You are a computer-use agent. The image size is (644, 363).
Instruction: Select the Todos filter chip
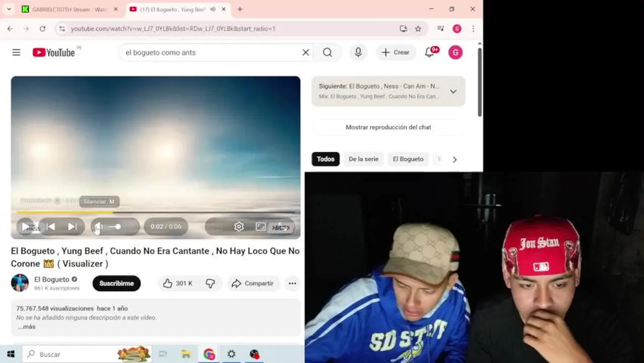(326, 159)
